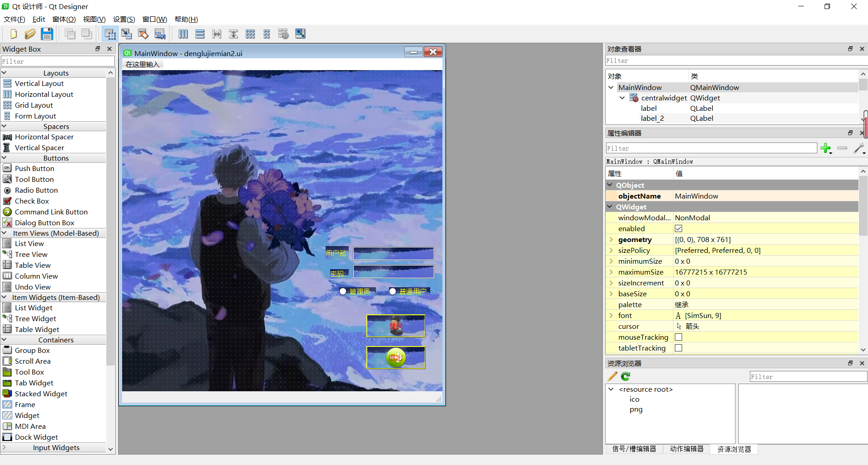
Task: Apply Lay Out Horizontally in Splitter
Action: pos(217,34)
